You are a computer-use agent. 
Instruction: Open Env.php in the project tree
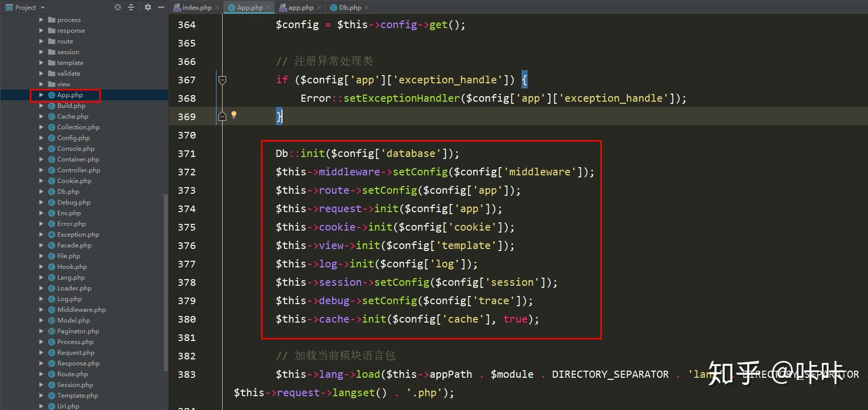tap(69, 213)
